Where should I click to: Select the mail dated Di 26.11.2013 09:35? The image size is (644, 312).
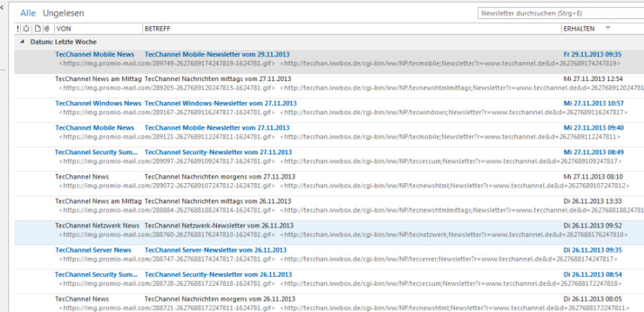(x=593, y=250)
